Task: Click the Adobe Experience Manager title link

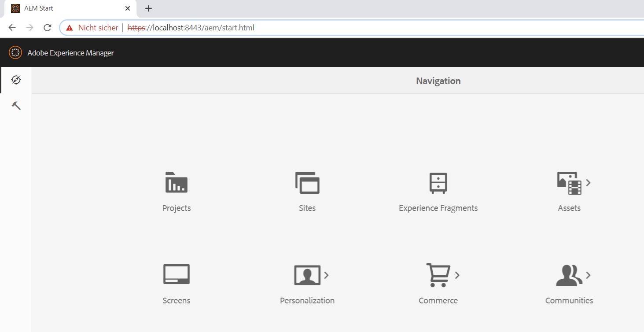Action: (70, 53)
